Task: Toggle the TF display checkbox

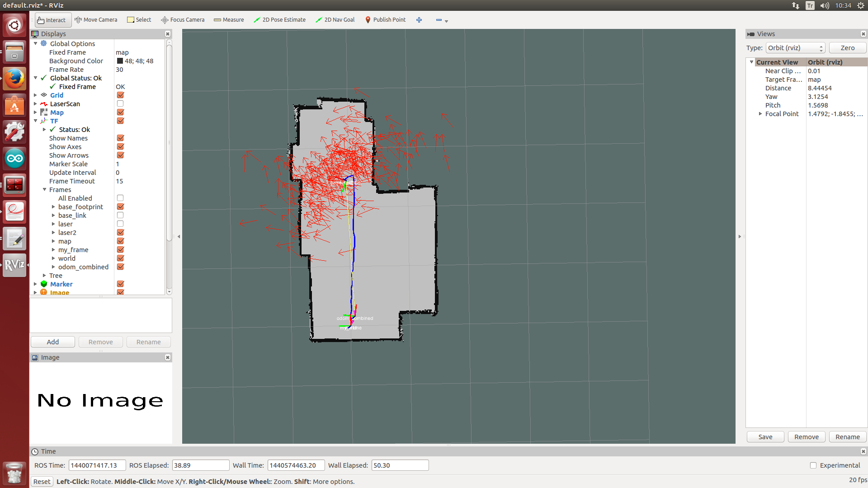Action: [x=120, y=121]
